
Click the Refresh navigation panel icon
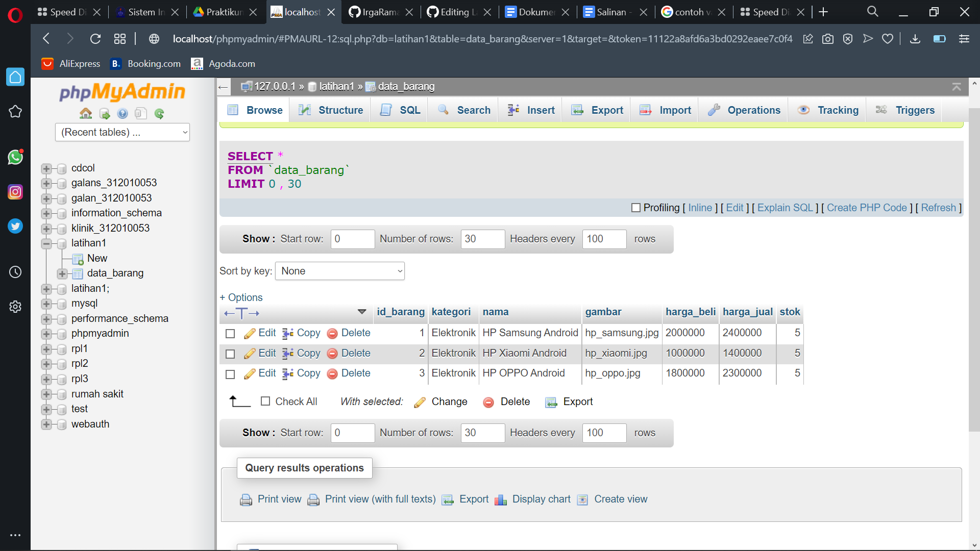[160, 113]
